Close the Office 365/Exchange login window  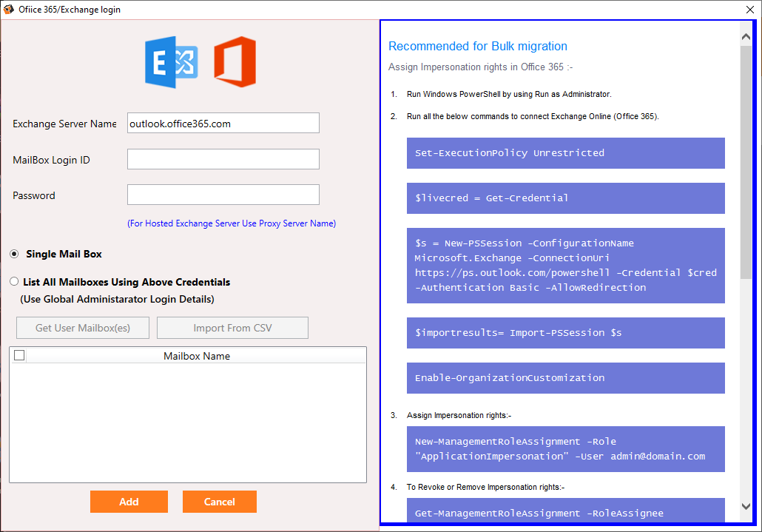point(750,10)
